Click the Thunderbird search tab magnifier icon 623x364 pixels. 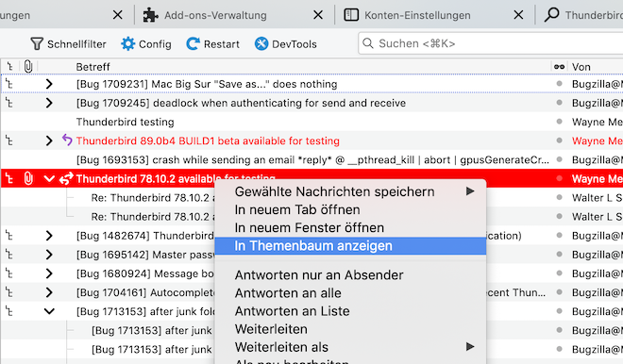tap(551, 15)
